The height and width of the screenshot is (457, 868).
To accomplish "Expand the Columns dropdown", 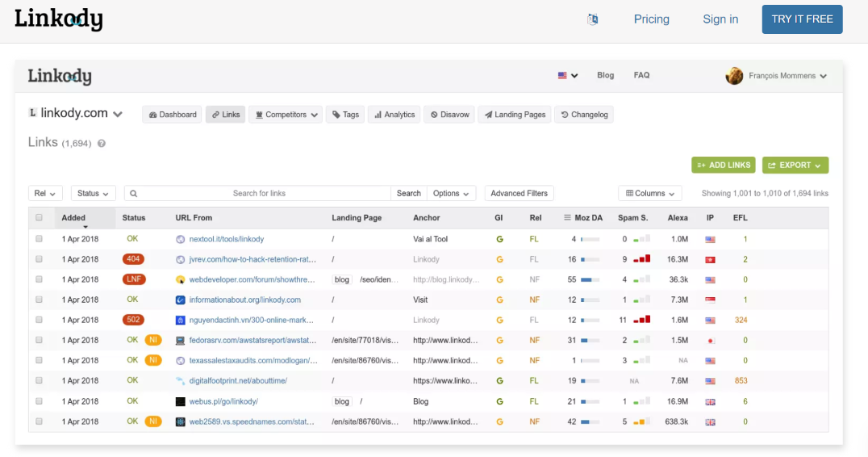I will [x=649, y=194].
